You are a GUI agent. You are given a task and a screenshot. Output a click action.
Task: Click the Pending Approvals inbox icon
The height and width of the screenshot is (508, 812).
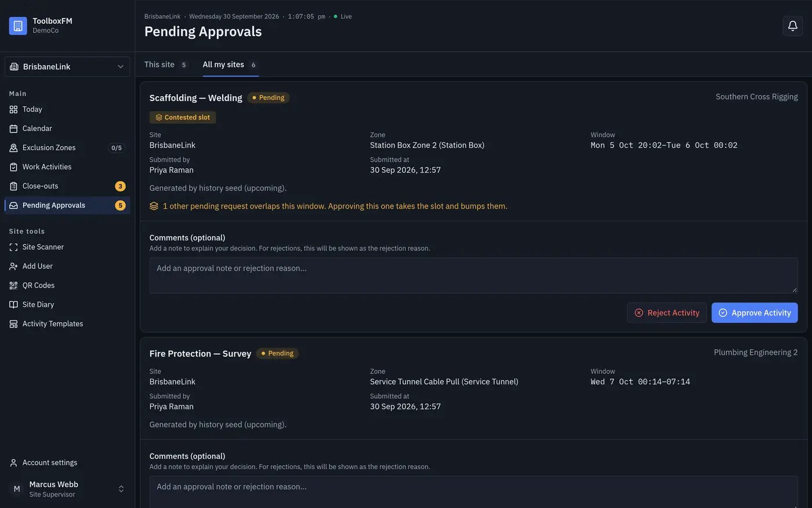[x=13, y=205]
